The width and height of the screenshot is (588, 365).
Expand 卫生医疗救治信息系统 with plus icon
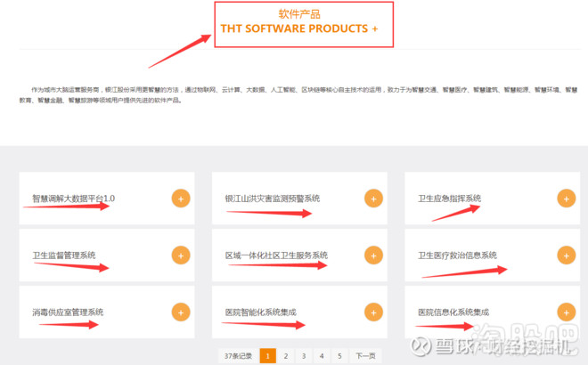click(567, 255)
